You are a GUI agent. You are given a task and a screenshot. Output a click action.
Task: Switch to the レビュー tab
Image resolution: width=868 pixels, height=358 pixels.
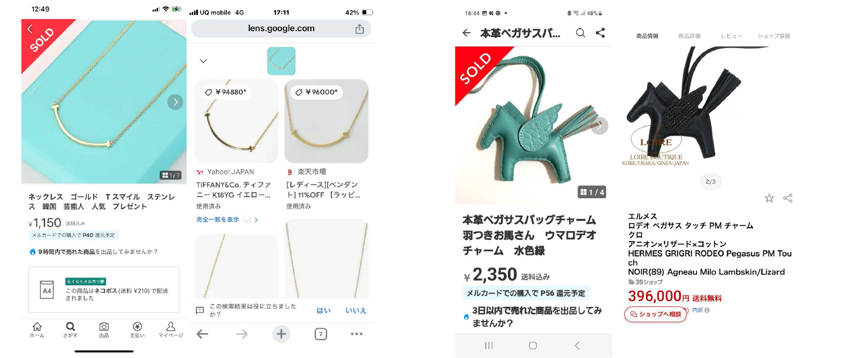[731, 36]
